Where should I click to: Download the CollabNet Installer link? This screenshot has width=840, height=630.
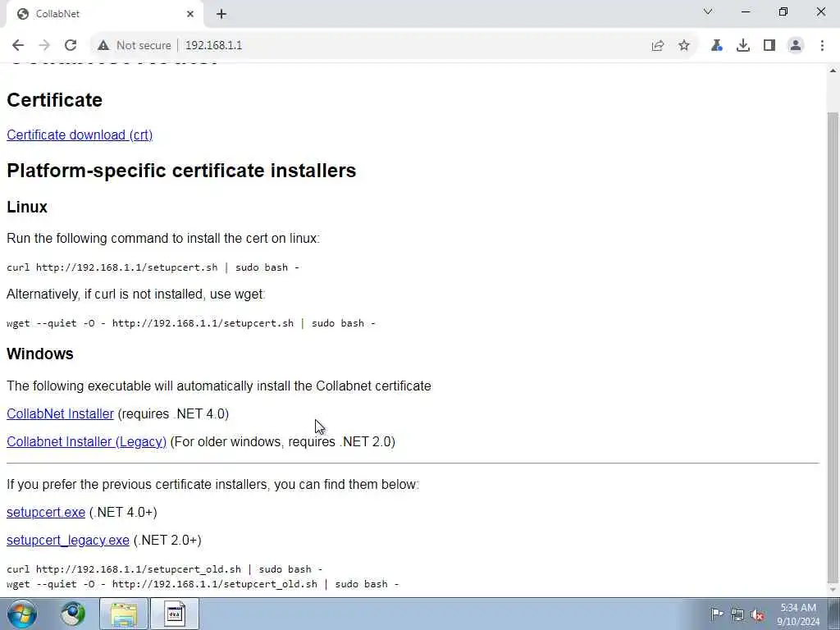tap(60, 414)
